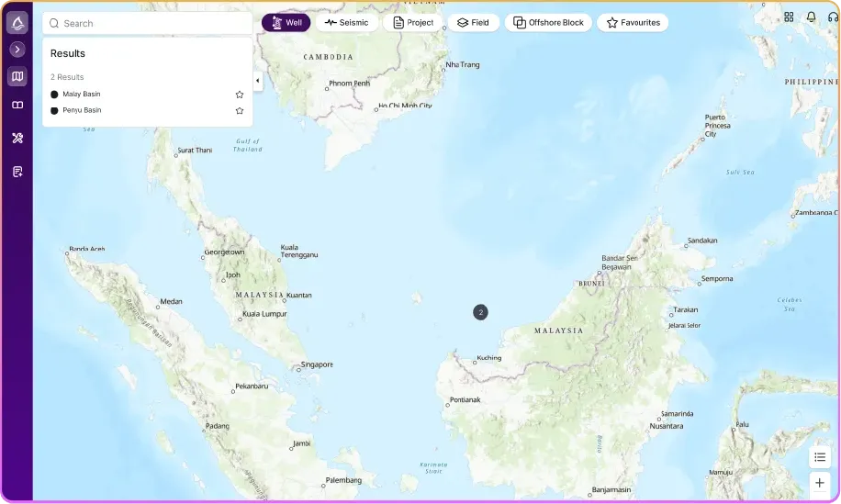Open notifications bell
This screenshot has width=841, height=504.
pos(811,17)
